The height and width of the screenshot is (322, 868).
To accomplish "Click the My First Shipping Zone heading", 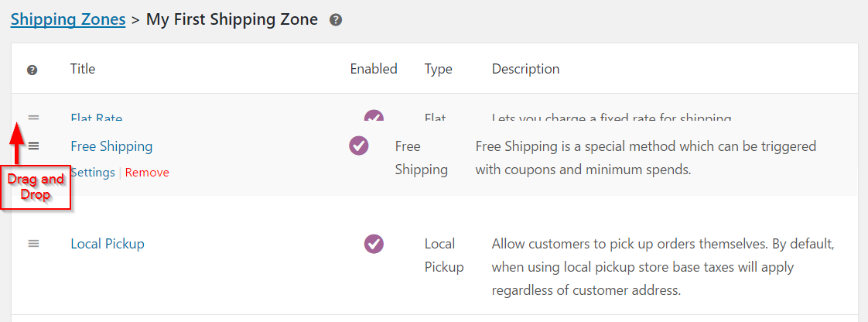I will 232,19.
